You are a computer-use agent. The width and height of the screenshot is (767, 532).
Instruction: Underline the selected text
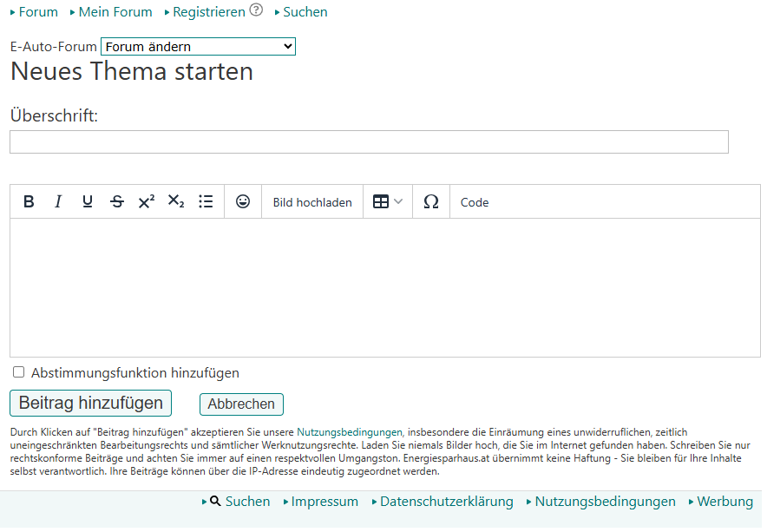[x=88, y=201]
